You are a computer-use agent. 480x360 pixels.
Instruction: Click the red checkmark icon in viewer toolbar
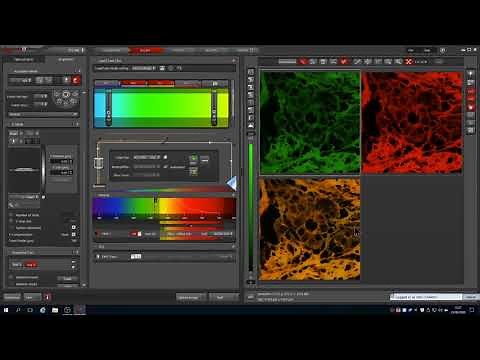(x=344, y=61)
